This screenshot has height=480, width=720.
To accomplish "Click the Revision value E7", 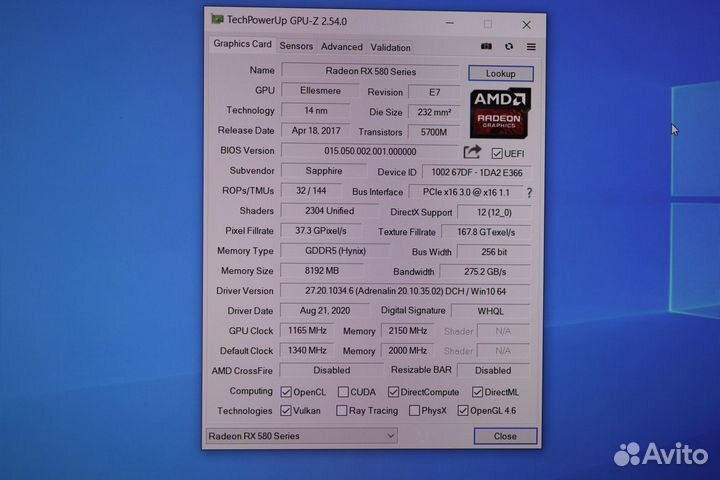I will [x=434, y=93].
